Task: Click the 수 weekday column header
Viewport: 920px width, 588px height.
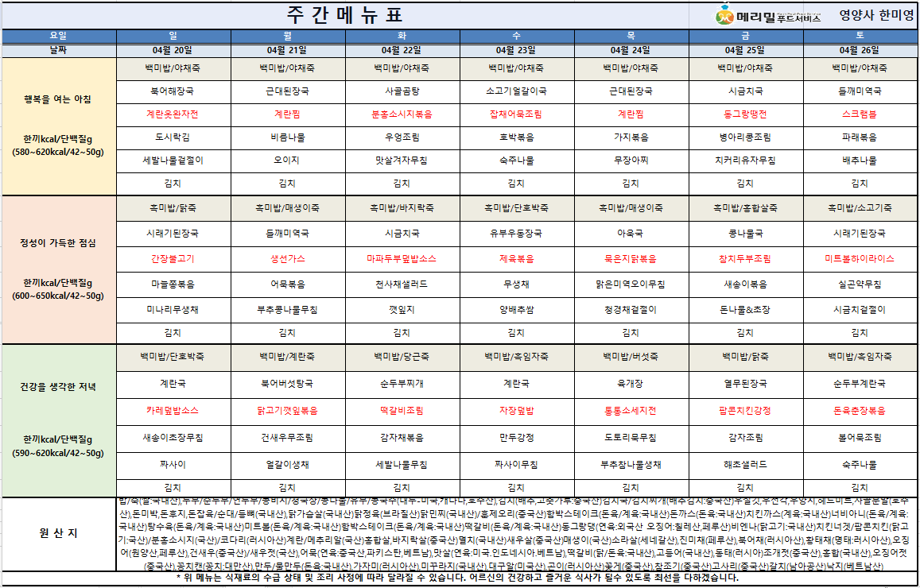Action: pyautogui.click(x=517, y=36)
